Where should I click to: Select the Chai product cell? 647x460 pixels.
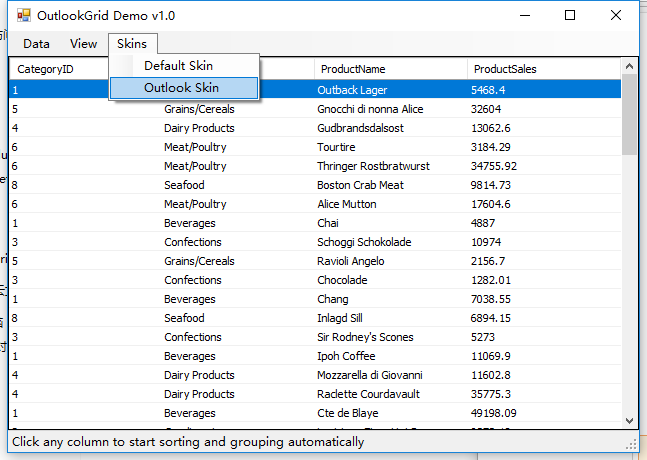pyautogui.click(x=328, y=223)
